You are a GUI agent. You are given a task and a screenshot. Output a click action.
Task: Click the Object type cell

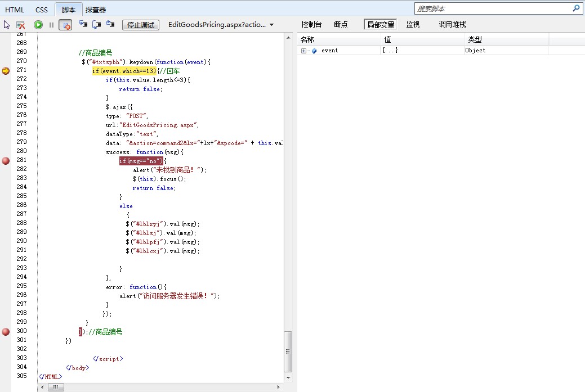475,50
